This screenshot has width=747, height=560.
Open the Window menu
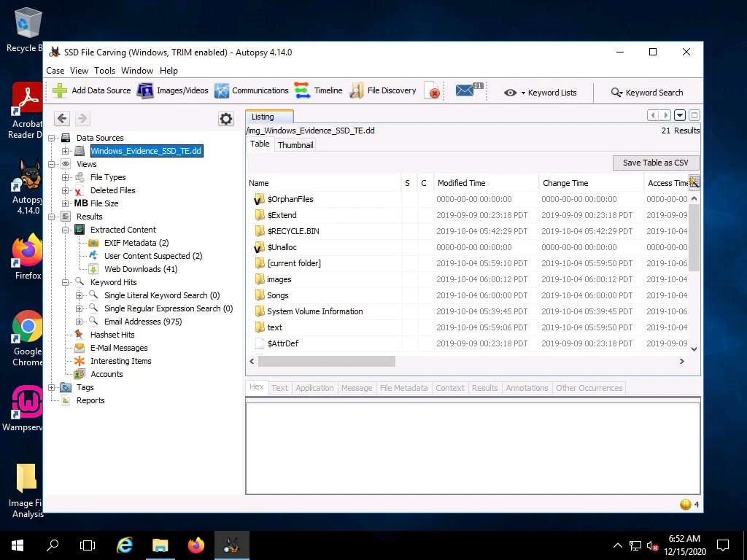click(x=136, y=71)
